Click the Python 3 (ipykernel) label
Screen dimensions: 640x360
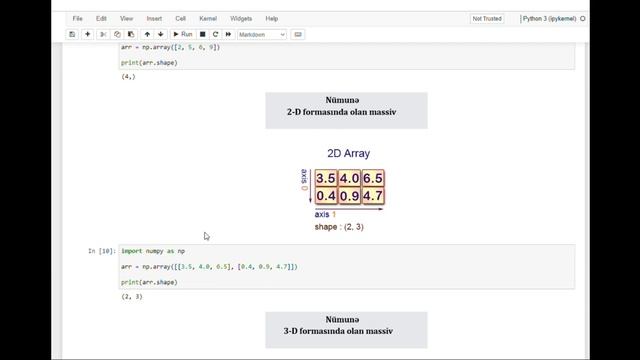click(549, 19)
